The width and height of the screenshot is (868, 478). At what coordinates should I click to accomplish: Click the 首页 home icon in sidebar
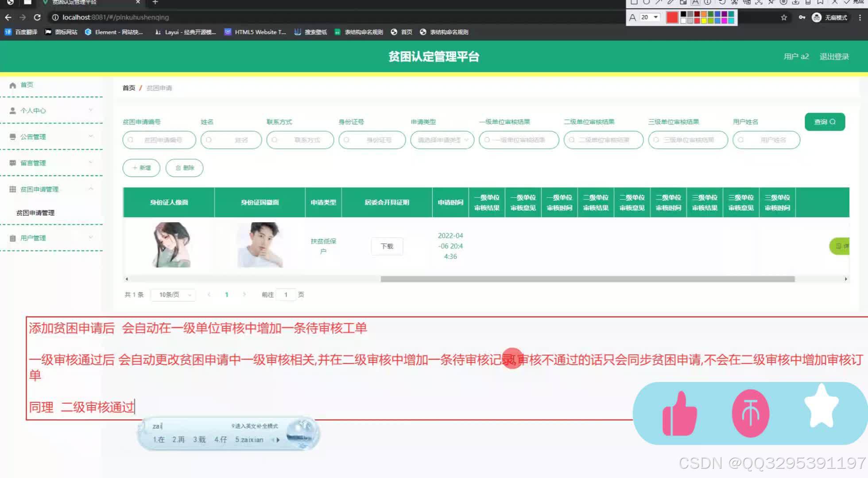pyautogui.click(x=12, y=85)
